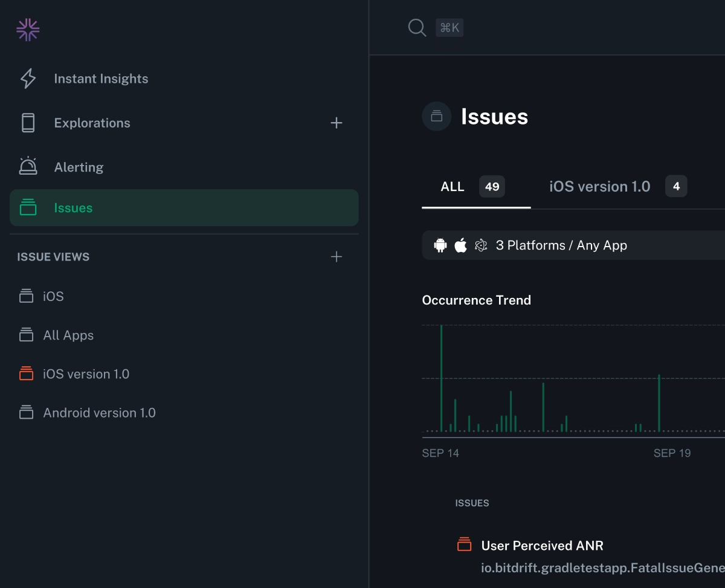Click the Instant Insights lightning icon
The height and width of the screenshot is (588, 725).
[28, 78]
